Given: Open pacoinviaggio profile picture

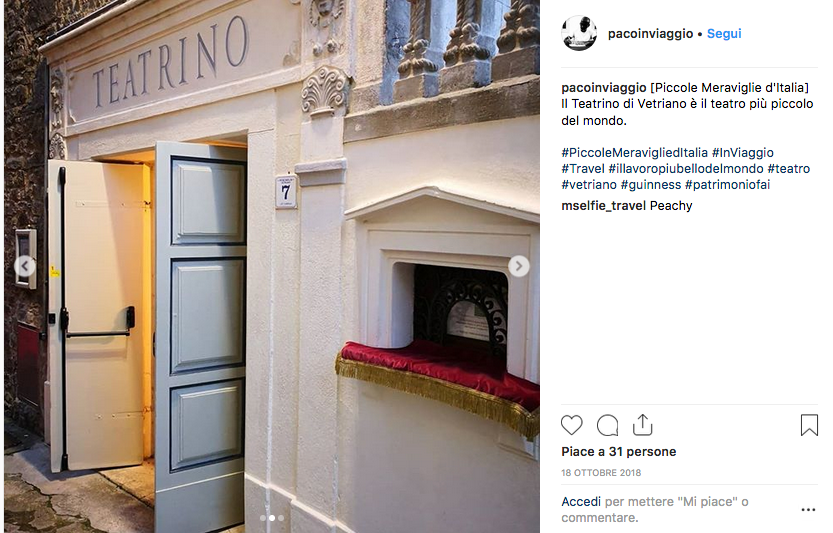Looking at the screenshot, I should [579, 33].
